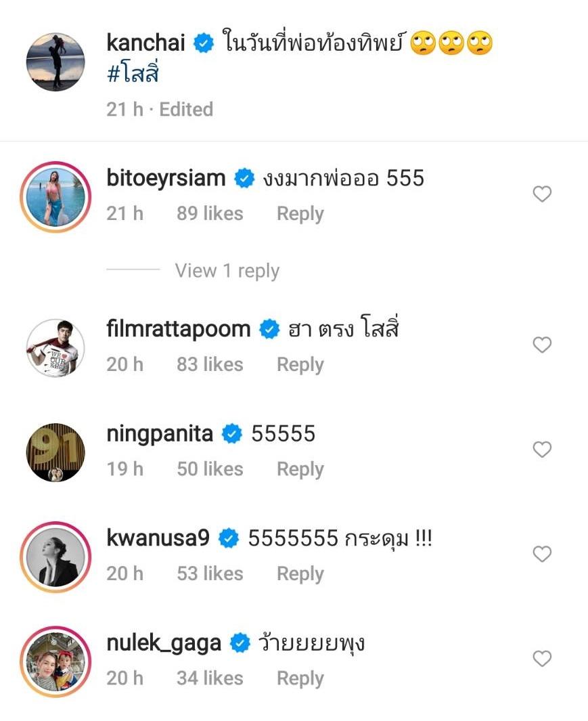Open kwanusa9's avatar story ring
Screen dimensions: 588x721
tap(55, 556)
